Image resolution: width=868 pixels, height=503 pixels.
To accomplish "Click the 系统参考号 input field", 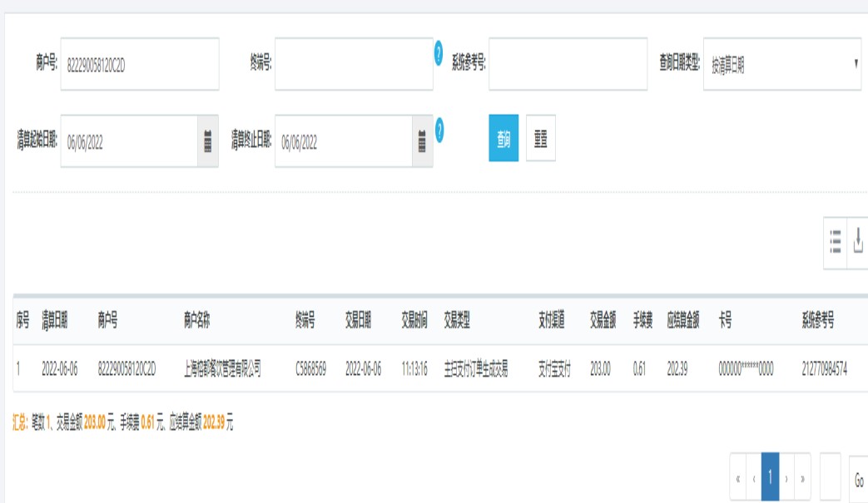I will point(568,64).
